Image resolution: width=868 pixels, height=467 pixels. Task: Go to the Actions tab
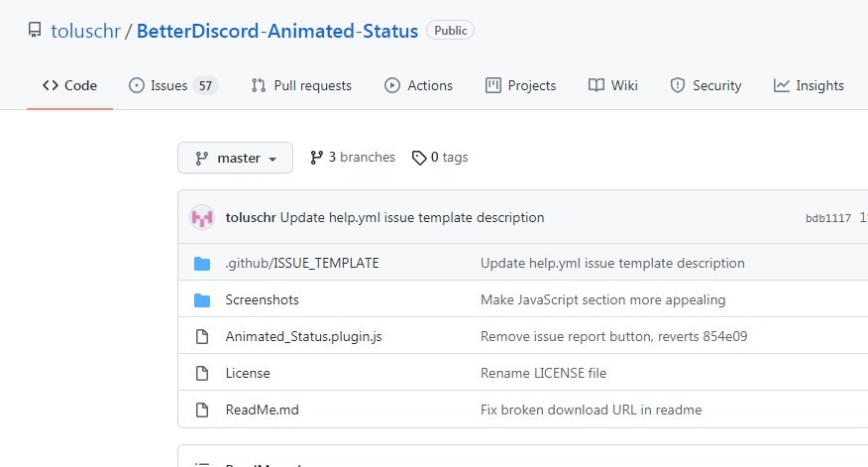click(x=418, y=85)
